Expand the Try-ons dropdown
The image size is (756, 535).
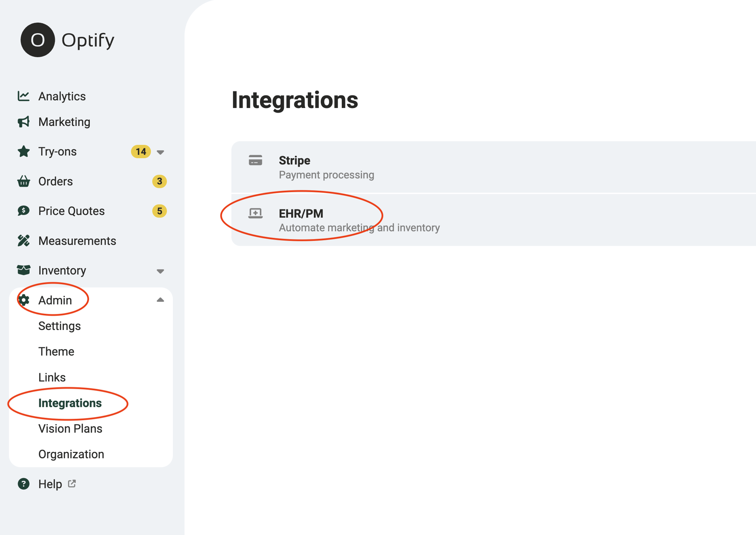tap(160, 152)
